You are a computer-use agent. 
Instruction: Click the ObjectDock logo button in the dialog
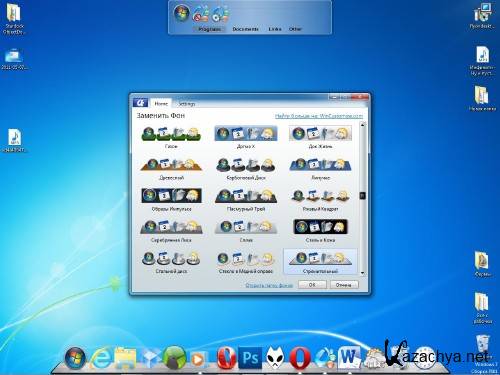tap(140, 103)
